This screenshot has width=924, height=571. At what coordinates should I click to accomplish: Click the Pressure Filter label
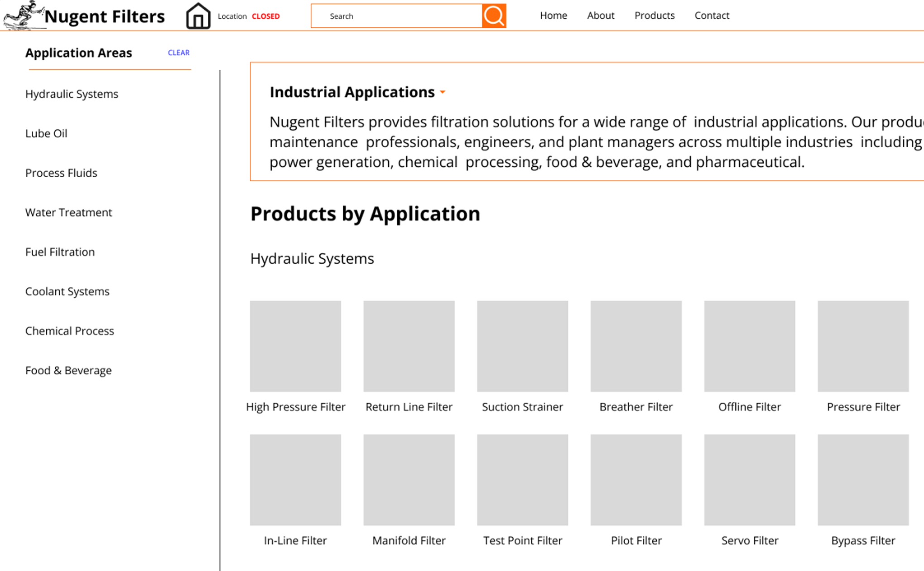coord(863,407)
